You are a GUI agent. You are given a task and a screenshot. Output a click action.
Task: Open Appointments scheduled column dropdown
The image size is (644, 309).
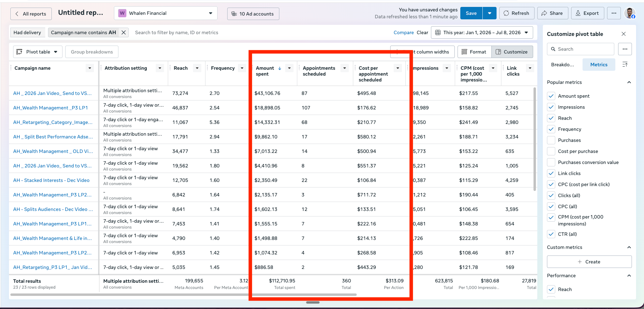pyautogui.click(x=345, y=68)
